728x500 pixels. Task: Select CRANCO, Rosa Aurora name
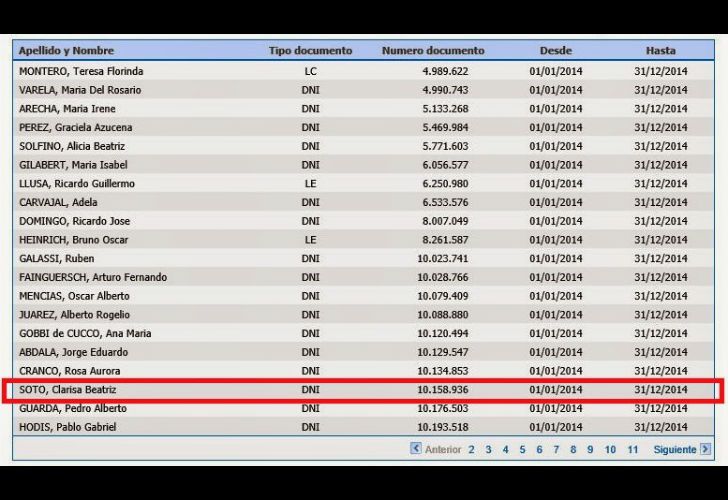pos(70,371)
